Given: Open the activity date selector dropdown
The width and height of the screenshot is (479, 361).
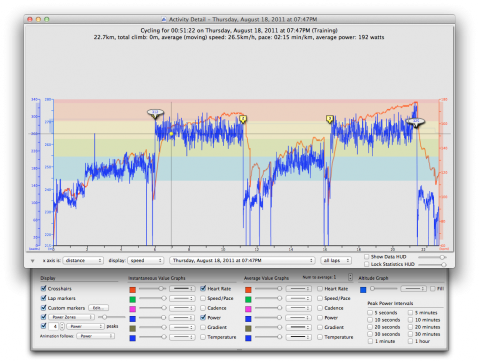Looking at the screenshot, I should pos(242,260).
